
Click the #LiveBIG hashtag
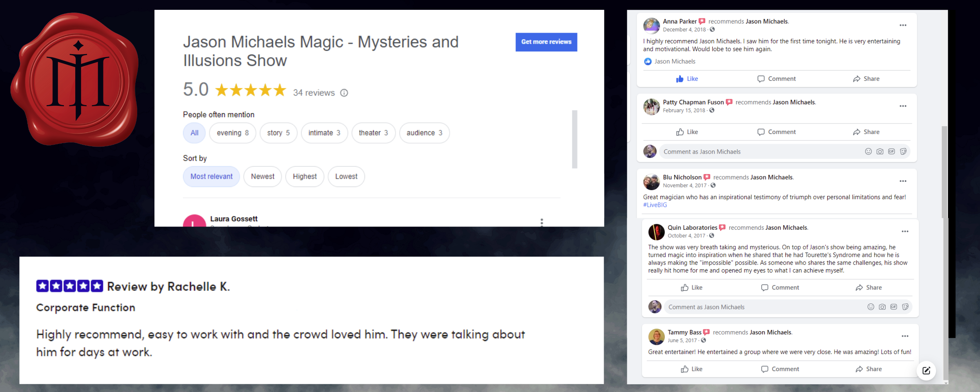[x=655, y=205]
